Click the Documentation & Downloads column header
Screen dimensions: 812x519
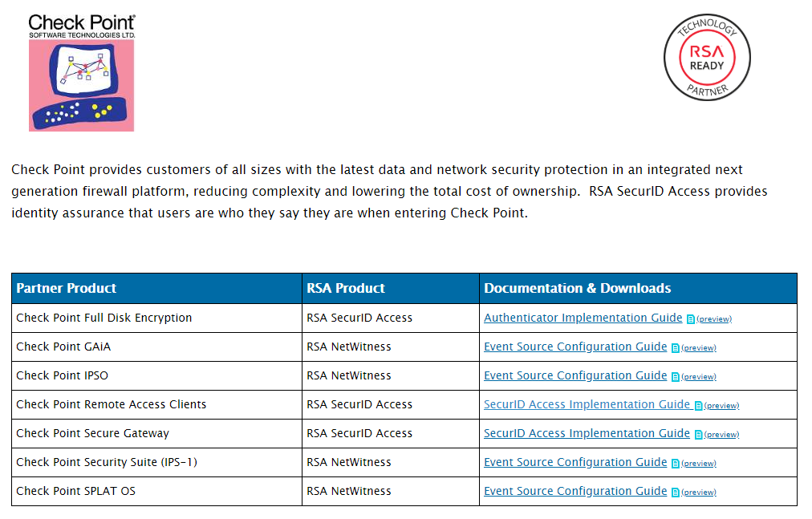click(x=638, y=289)
